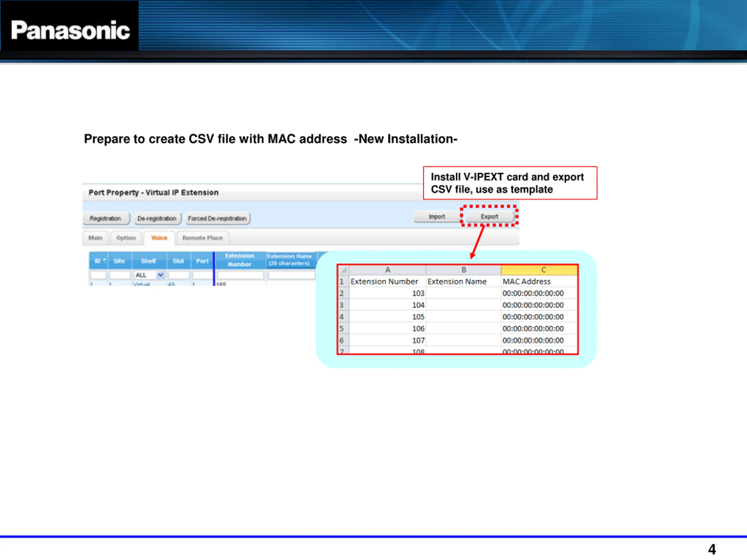747x560 pixels.
Task: Click Extension Name (20 characters) header
Action: click(290, 260)
